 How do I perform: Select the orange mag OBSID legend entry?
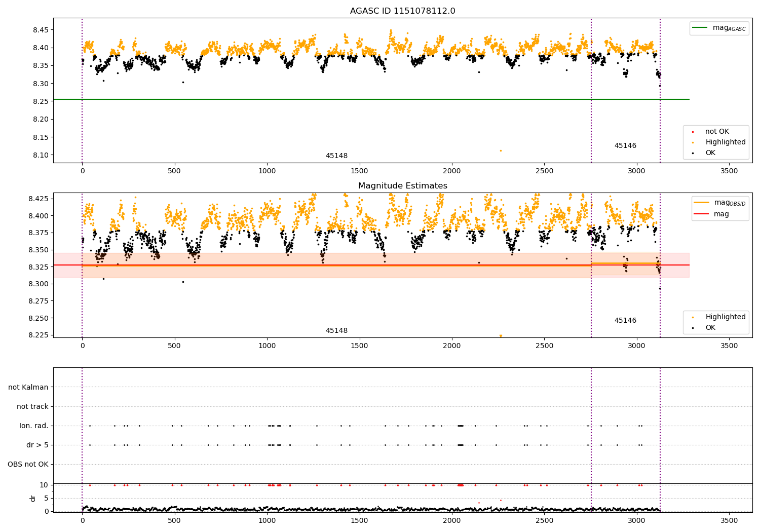pyautogui.click(x=719, y=203)
